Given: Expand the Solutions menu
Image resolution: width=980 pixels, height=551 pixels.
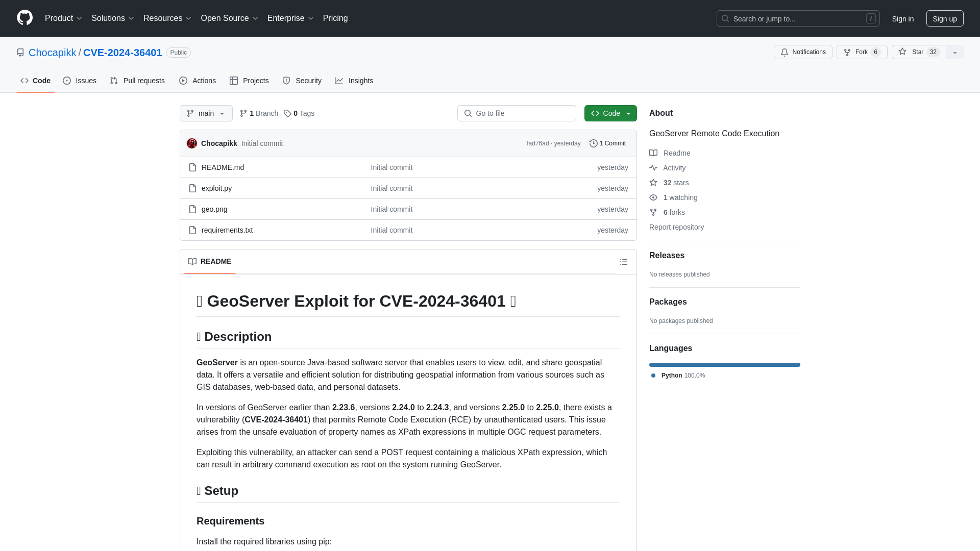Looking at the screenshot, I should coord(113,18).
